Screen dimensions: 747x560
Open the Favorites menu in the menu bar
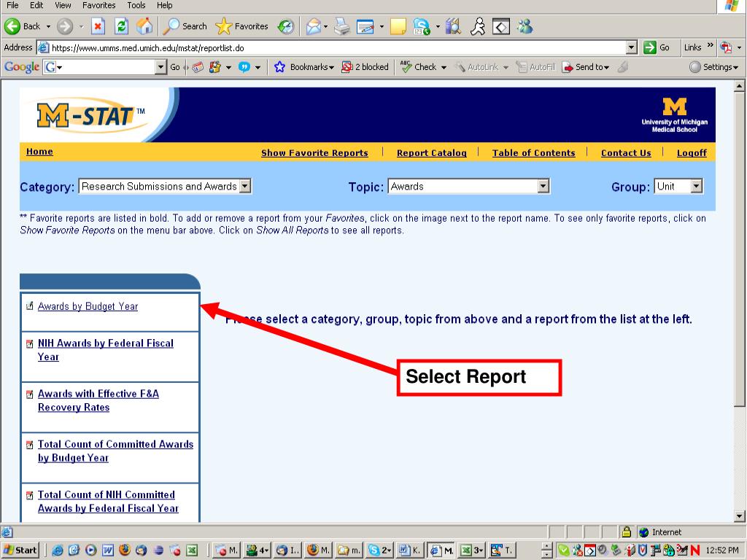(98, 5)
